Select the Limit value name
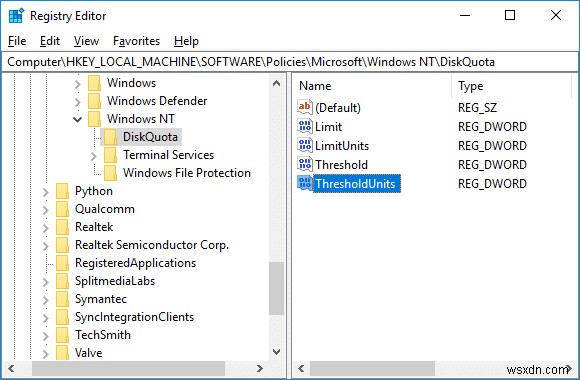Viewport: 580px width, 380px height. (x=328, y=127)
